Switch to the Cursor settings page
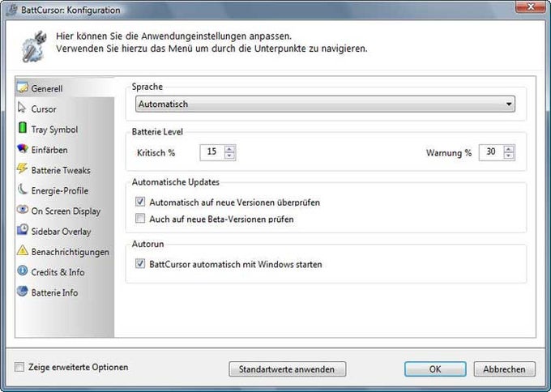The image size is (551, 392). 65,109
